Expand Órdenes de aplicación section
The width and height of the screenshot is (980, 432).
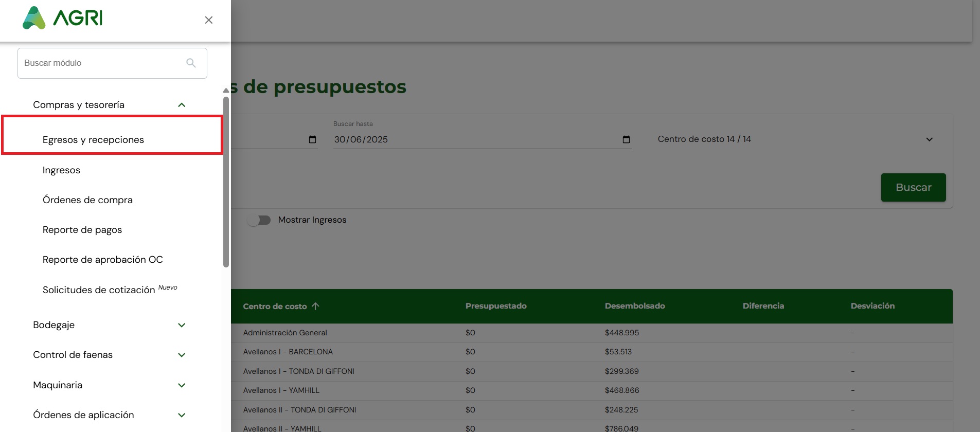[x=182, y=415]
